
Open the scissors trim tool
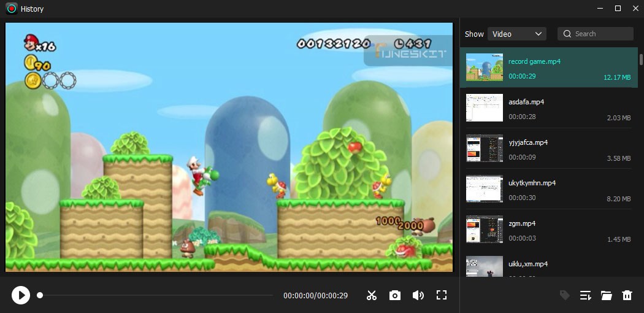[372, 295]
